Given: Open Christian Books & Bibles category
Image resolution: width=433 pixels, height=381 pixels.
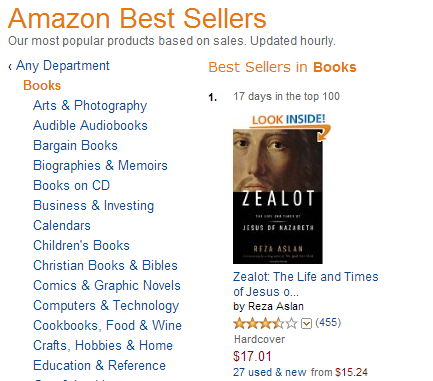Looking at the screenshot, I should (x=105, y=266).
